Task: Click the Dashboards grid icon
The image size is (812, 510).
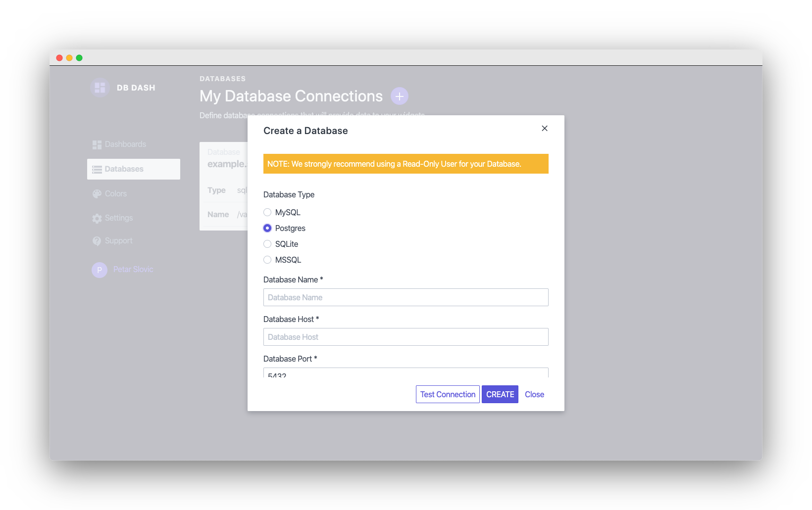Action: 97,144
